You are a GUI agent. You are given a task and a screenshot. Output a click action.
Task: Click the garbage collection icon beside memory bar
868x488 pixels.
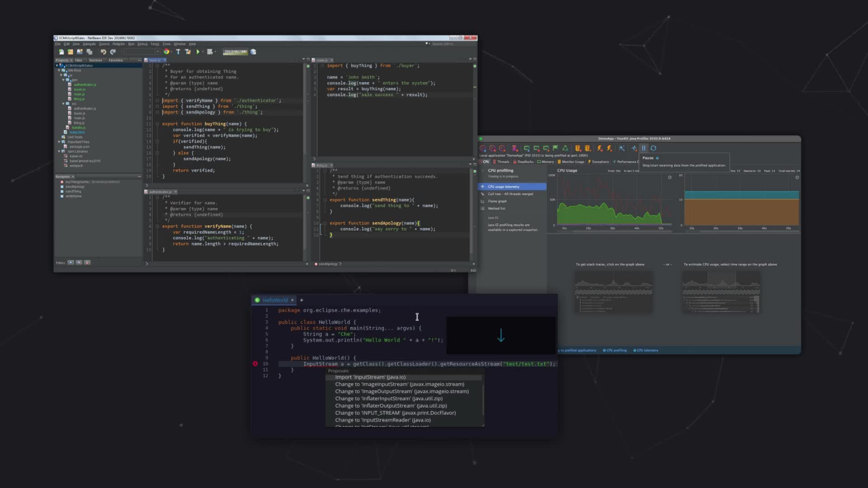point(253,52)
